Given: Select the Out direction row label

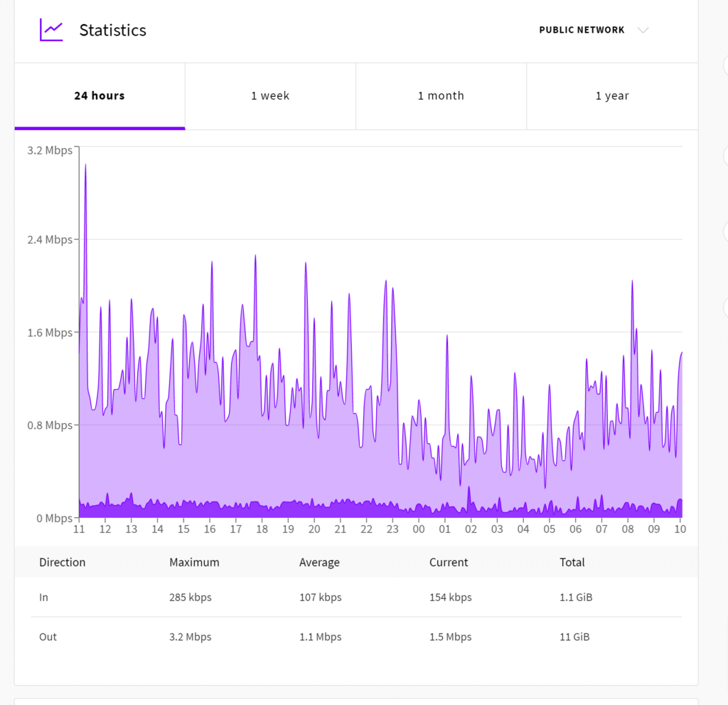Looking at the screenshot, I should tap(48, 637).
